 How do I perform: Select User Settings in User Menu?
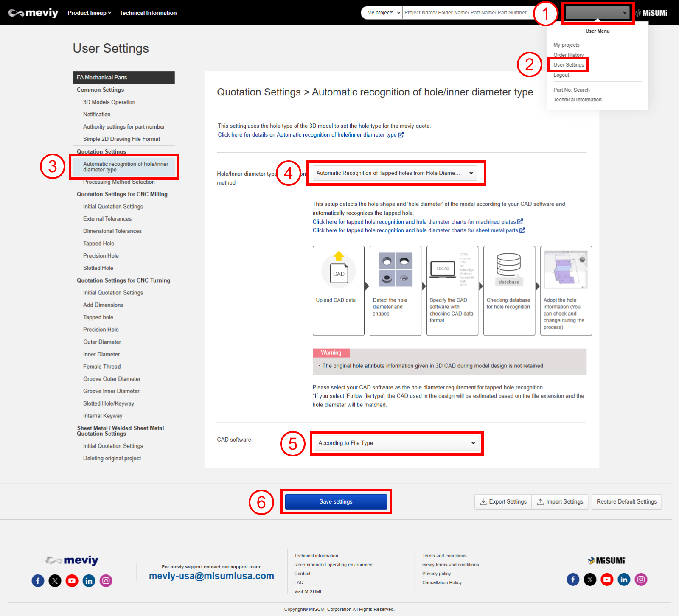[x=568, y=65]
